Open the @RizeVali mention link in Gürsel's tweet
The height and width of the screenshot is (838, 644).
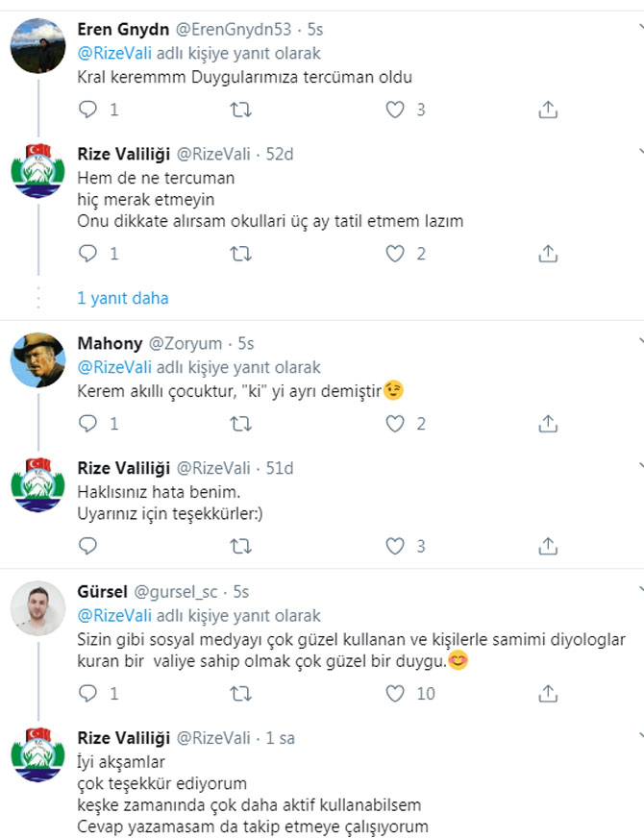(x=114, y=615)
